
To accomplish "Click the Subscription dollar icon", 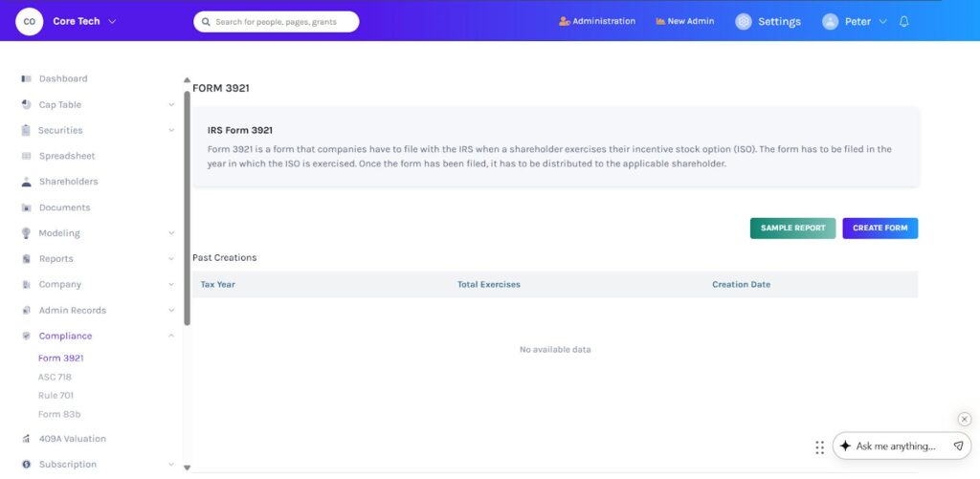I will click(x=26, y=465).
